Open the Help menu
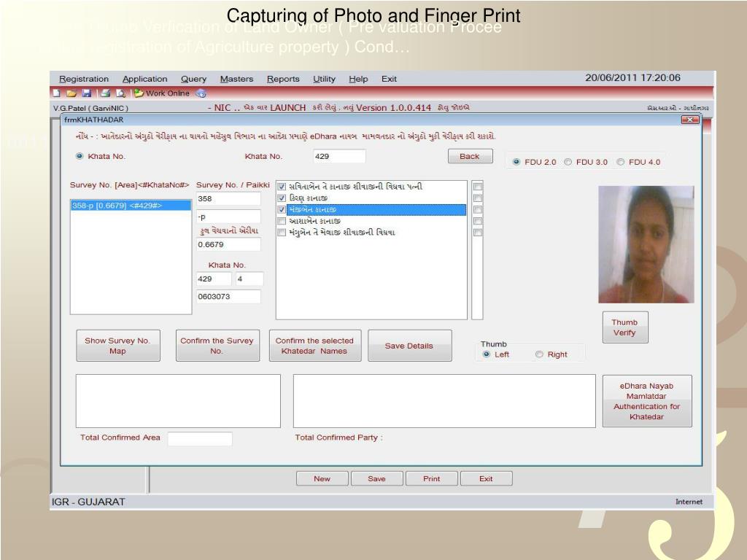The height and width of the screenshot is (560, 747). 358,79
